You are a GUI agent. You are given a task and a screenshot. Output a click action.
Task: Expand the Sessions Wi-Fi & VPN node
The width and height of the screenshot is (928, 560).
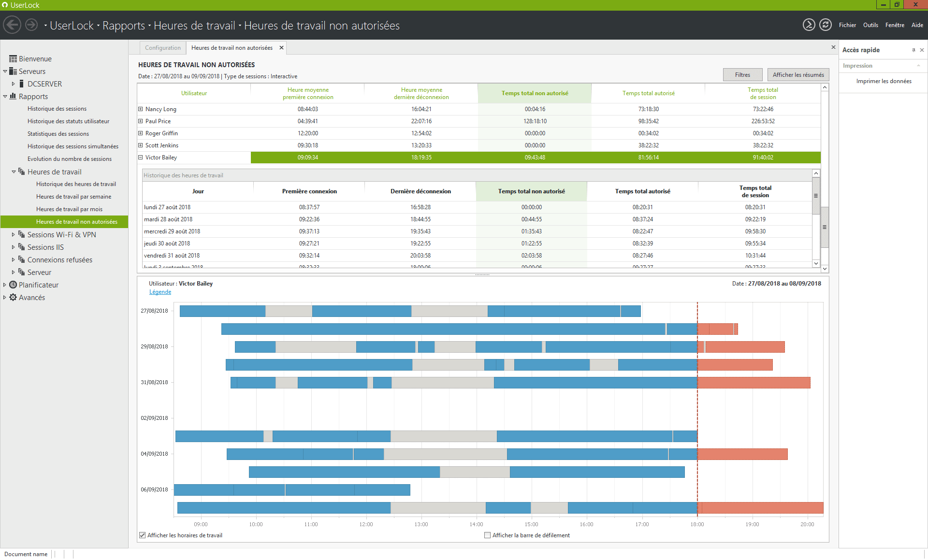(14, 234)
